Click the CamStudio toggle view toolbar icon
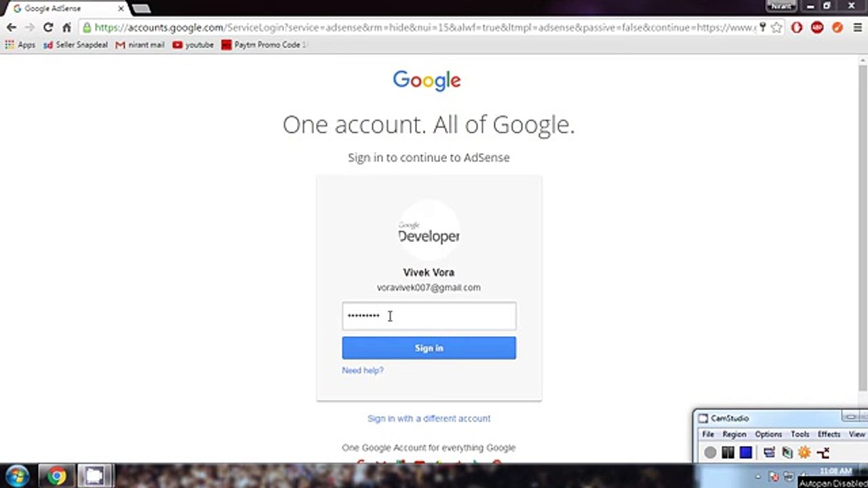Screen dimensions: 868x488 click(769, 453)
